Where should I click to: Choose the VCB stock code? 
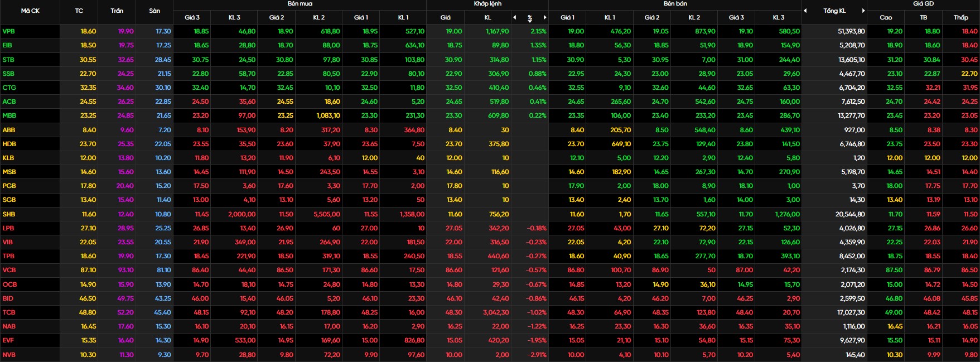9,270
